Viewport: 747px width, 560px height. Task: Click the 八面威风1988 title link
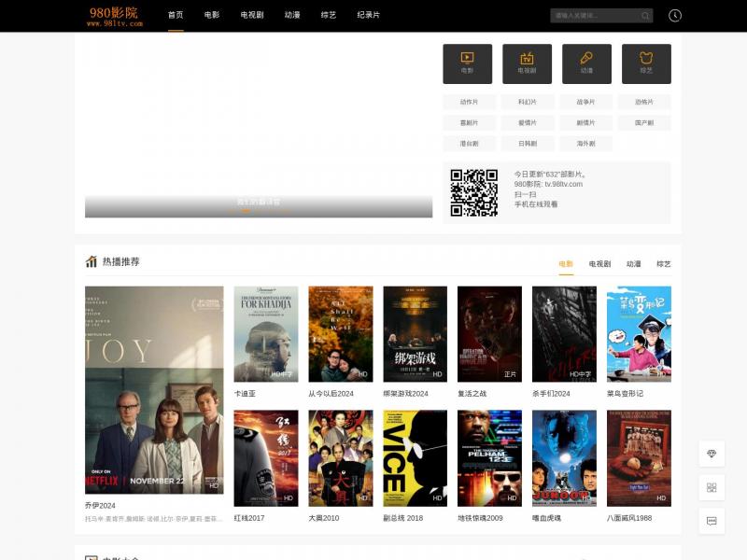pyautogui.click(x=629, y=518)
